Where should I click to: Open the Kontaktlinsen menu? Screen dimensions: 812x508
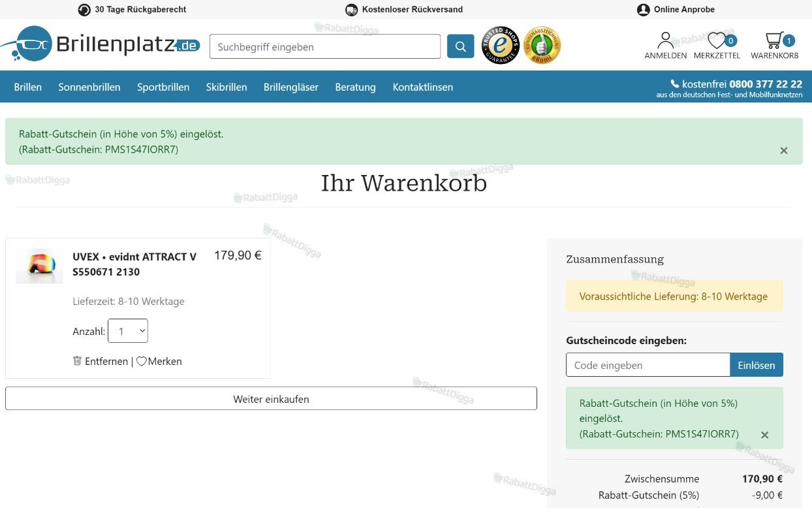click(422, 87)
